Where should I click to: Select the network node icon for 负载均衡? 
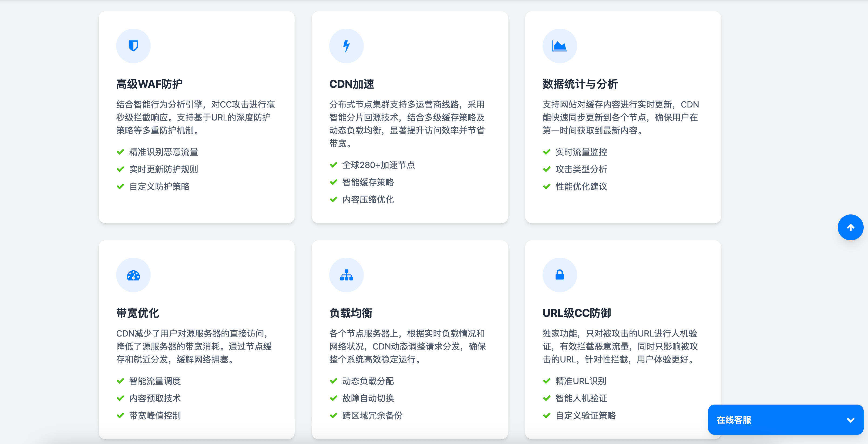(346, 275)
